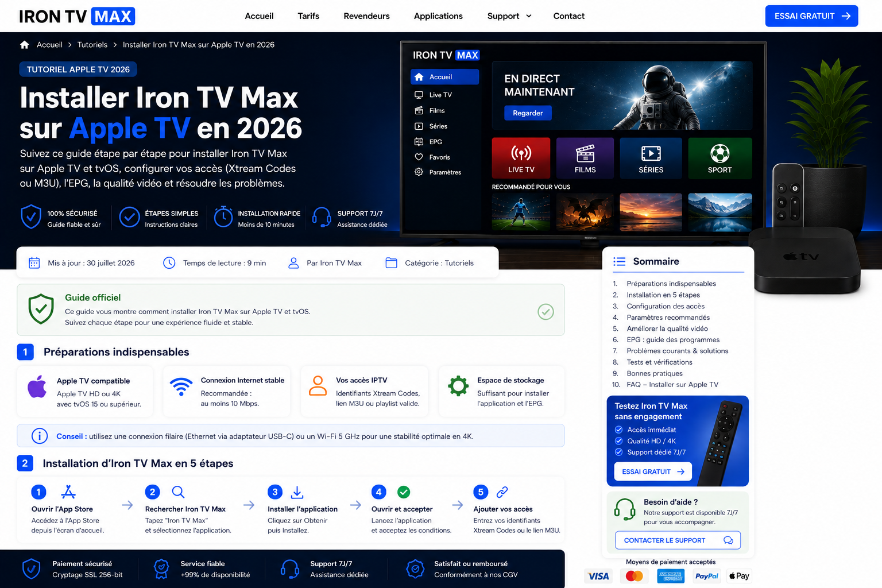Click the PayPal payment logo
The image size is (882, 588).
click(x=706, y=576)
